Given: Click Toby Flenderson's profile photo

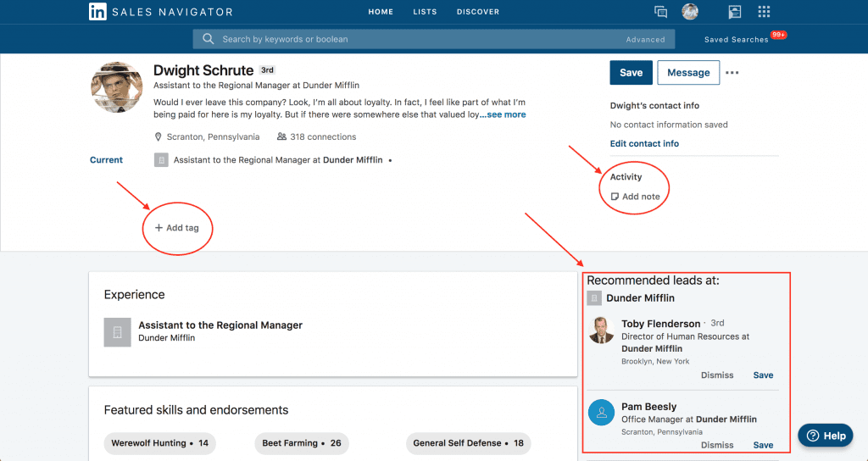Looking at the screenshot, I should [601, 330].
